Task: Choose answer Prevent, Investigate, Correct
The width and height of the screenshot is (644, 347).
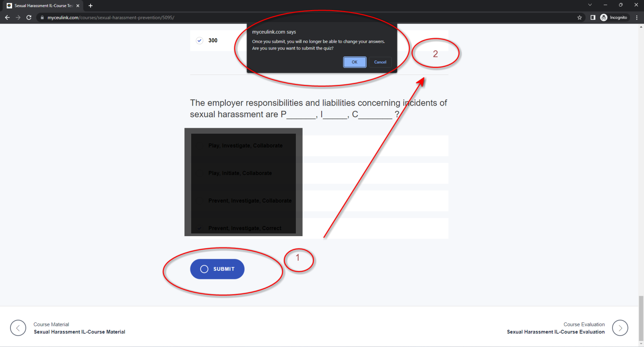Action: click(245, 228)
